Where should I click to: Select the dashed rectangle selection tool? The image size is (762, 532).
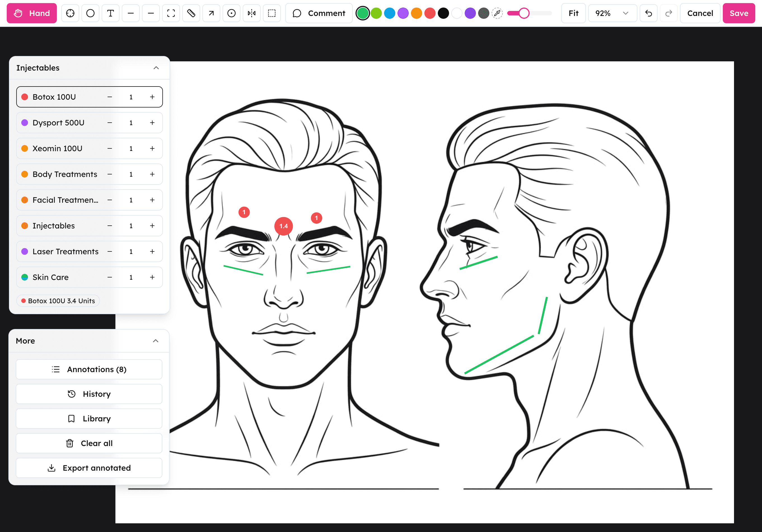272,13
